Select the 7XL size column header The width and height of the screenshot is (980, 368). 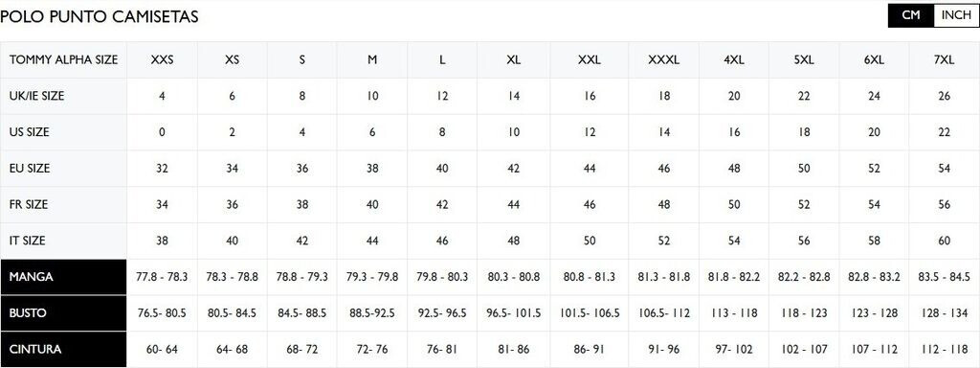coord(945,60)
